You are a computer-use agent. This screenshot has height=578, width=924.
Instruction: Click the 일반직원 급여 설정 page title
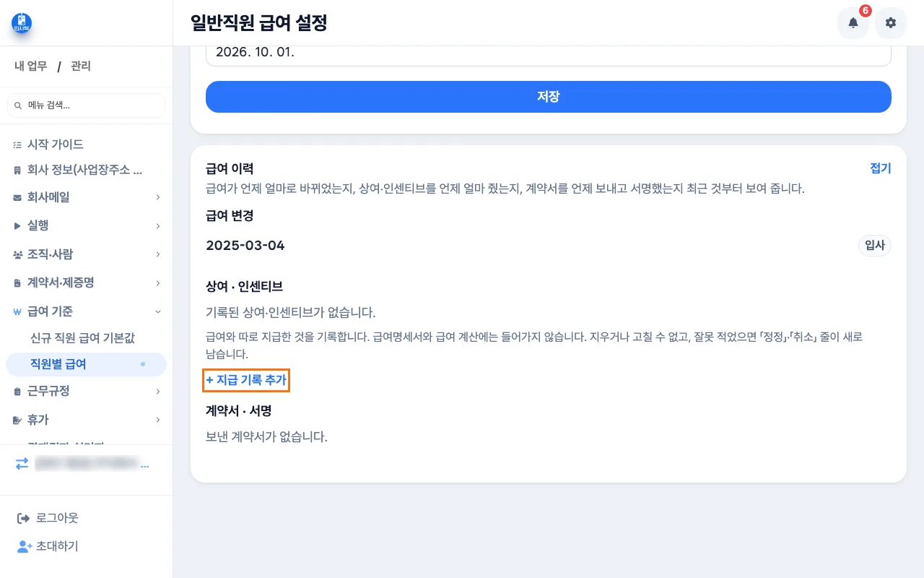point(259,23)
